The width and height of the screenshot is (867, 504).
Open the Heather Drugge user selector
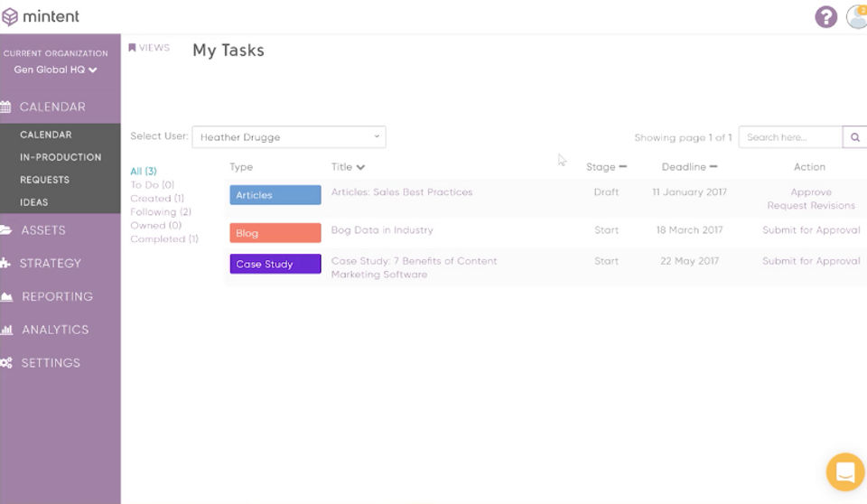(289, 137)
